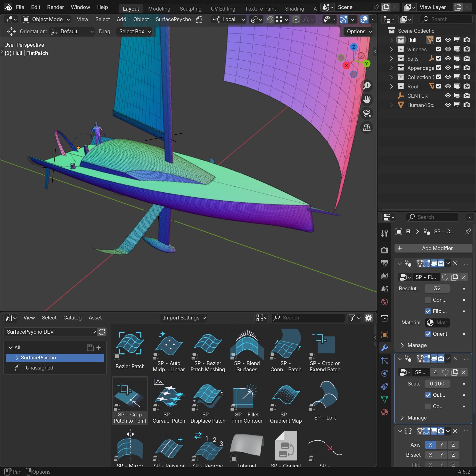Toggle proportional editing icon

[x=296, y=19]
